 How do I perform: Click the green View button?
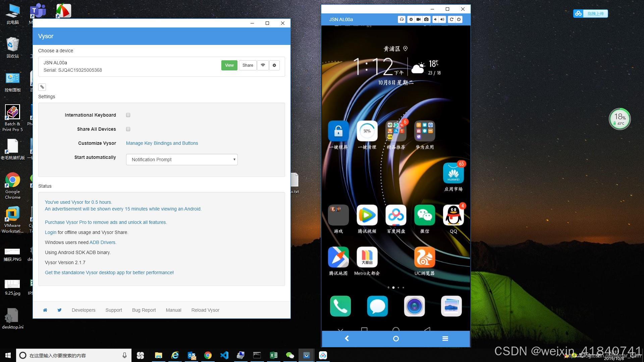tap(229, 65)
